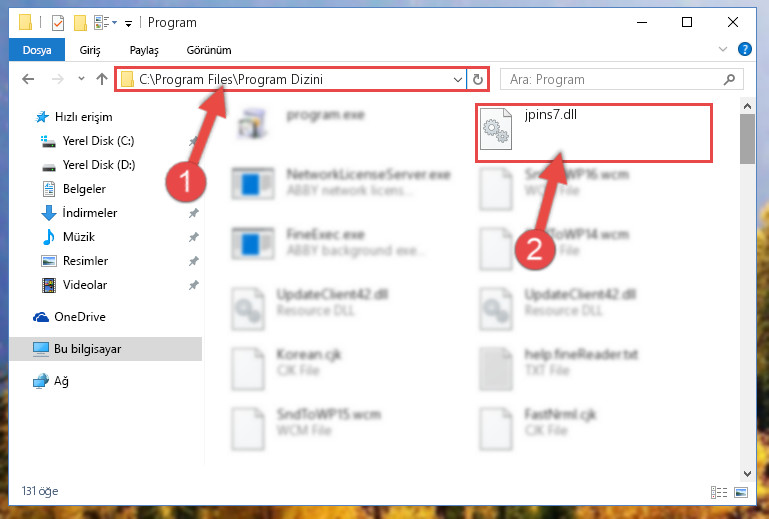This screenshot has width=769, height=519.
Task: Click the Back navigation arrow
Action: [28, 79]
